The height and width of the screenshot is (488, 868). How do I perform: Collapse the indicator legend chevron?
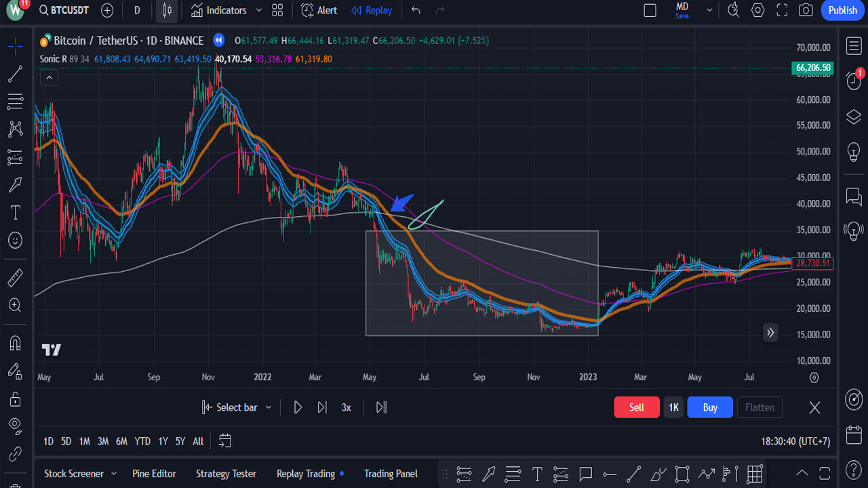pos(48,78)
